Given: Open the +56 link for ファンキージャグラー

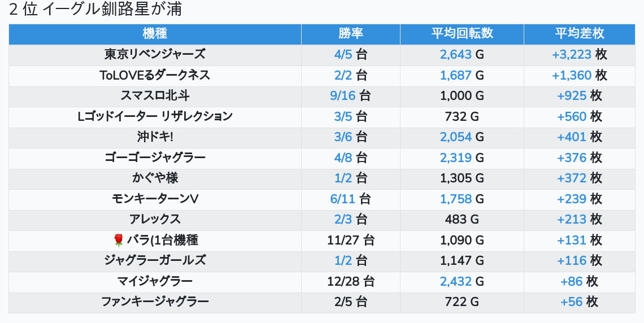Looking at the screenshot, I should 571,302.
